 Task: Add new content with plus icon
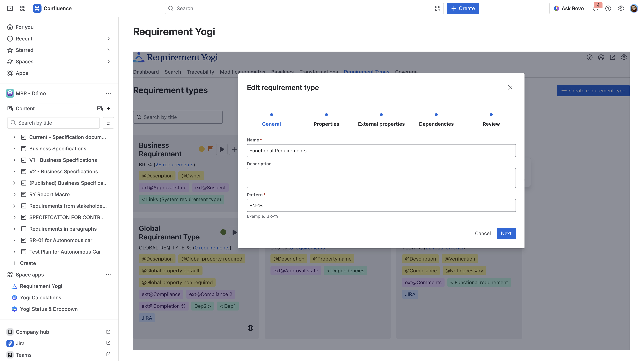pos(108,109)
